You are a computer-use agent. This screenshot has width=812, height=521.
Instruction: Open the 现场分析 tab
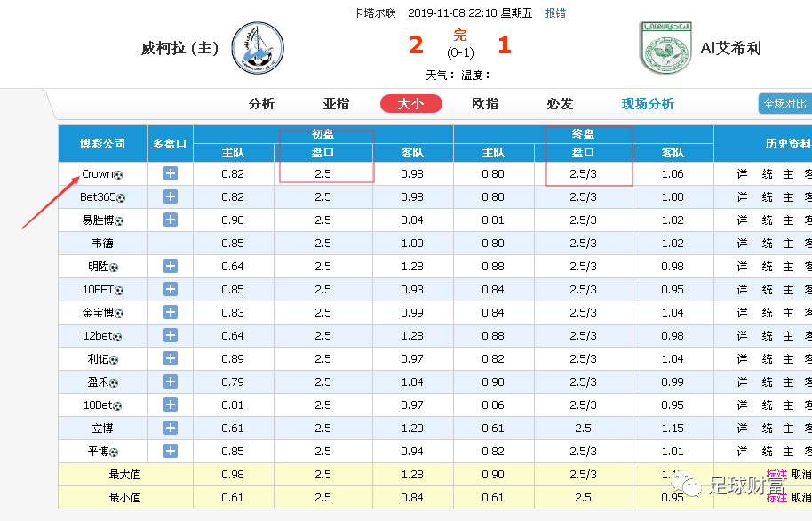pyautogui.click(x=648, y=104)
